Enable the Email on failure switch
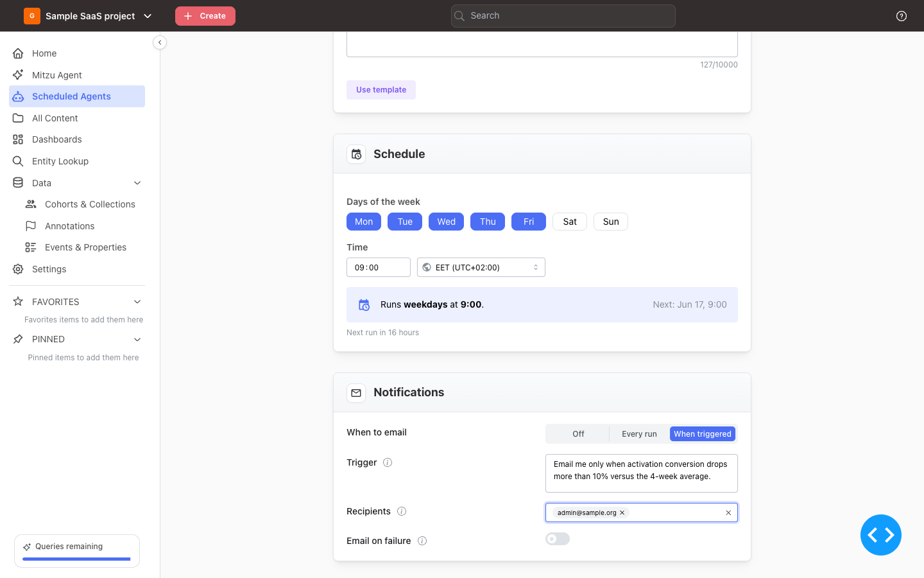Image resolution: width=924 pixels, height=578 pixels. coord(558,539)
